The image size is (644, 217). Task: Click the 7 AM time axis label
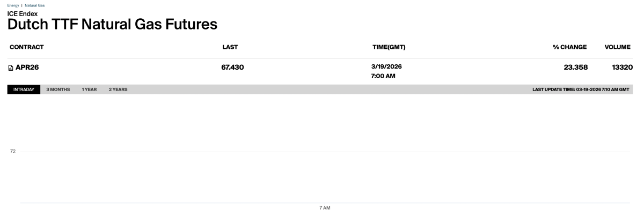(324, 208)
